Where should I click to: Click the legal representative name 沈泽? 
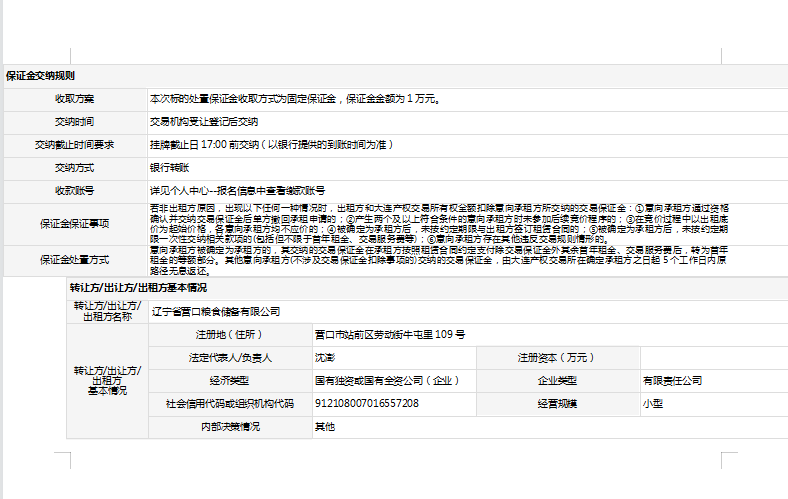coord(325,357)
